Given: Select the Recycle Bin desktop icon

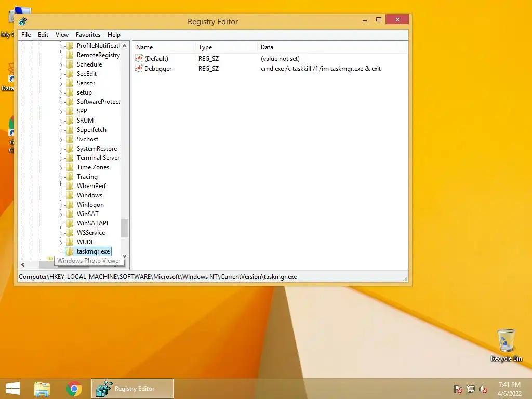Looking at the screenshot, I should click(506, 345).
